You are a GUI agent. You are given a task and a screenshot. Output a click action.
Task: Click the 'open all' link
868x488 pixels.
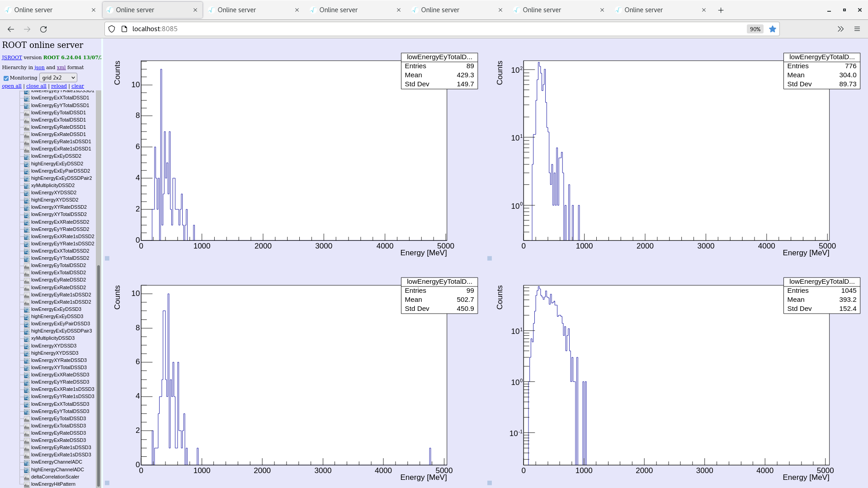(12, 86)
